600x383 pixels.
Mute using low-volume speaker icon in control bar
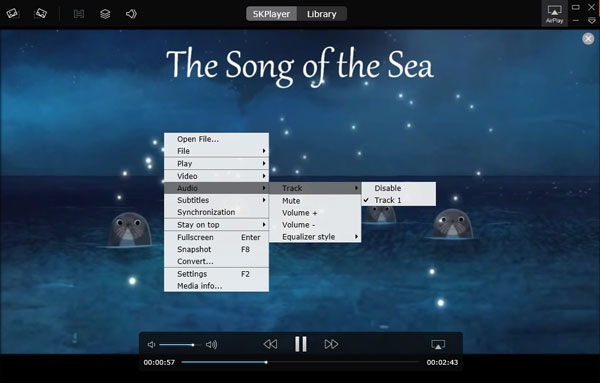pos(152,345)
